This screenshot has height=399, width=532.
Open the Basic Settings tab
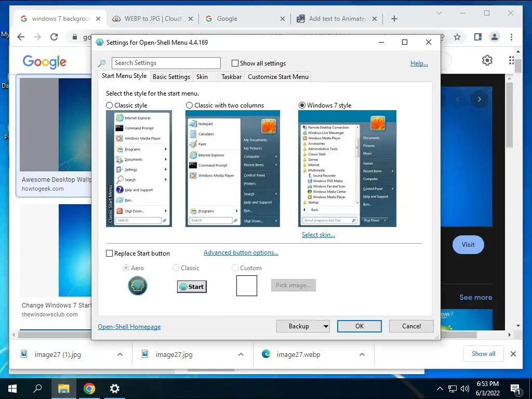coord(171,77)
